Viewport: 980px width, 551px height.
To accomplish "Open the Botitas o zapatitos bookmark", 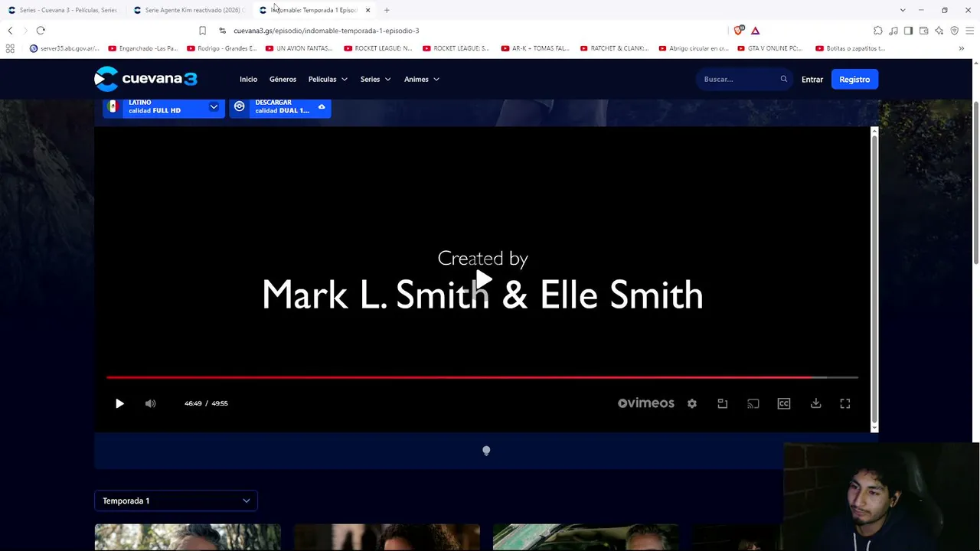I will click(x=851, y=48).
